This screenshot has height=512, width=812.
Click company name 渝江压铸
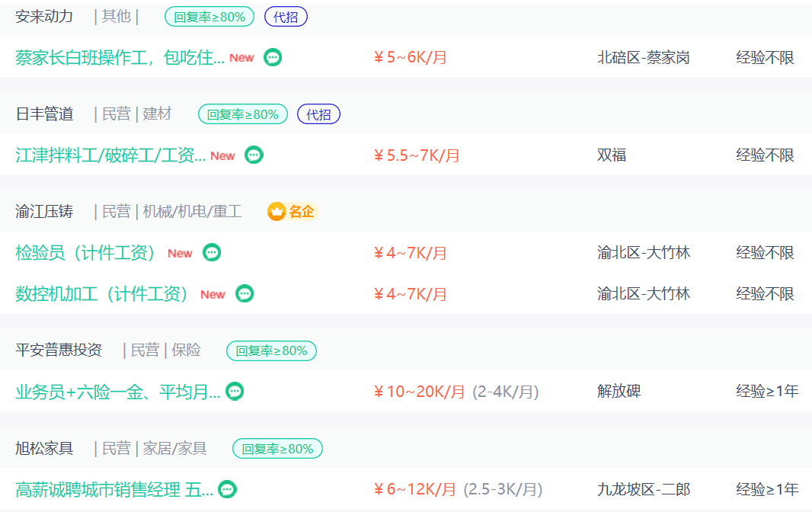click(x=44, y=212)
